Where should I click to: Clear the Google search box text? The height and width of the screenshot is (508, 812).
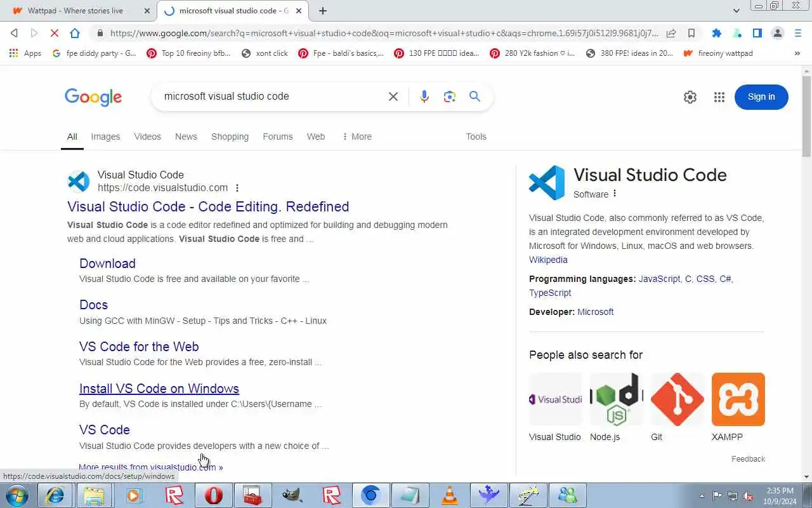coord(393,97)
